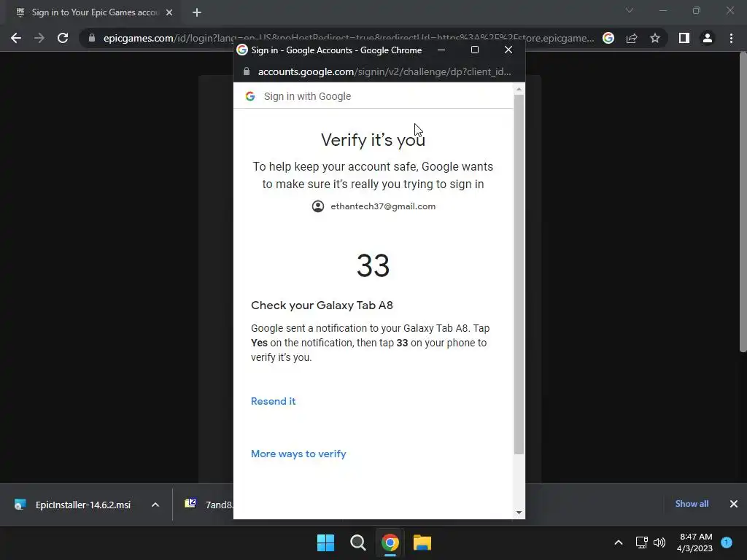Viewport: 747px width, 560px height.
Task: Open a new tab with plus button
Action: tap(197, 12)
